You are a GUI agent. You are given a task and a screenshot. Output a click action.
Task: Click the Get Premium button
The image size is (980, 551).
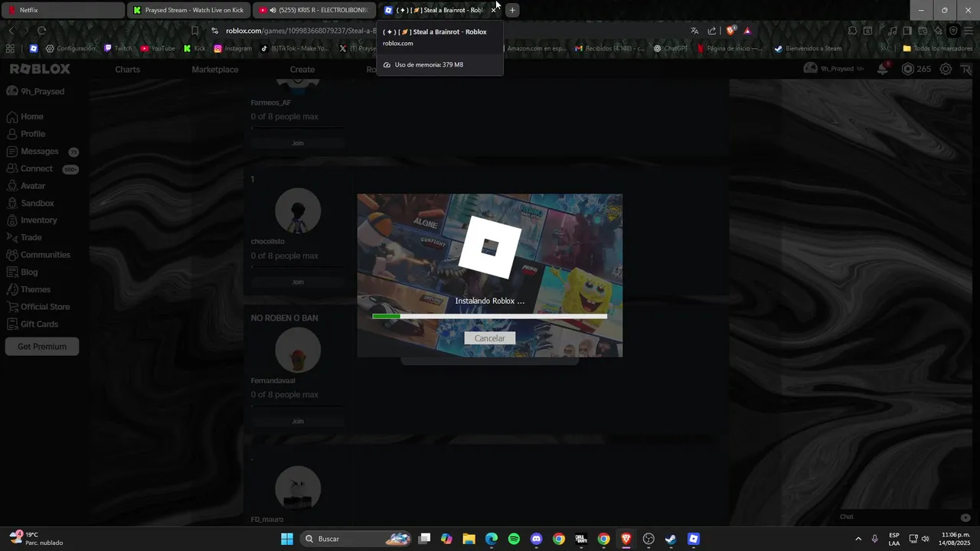42,347
